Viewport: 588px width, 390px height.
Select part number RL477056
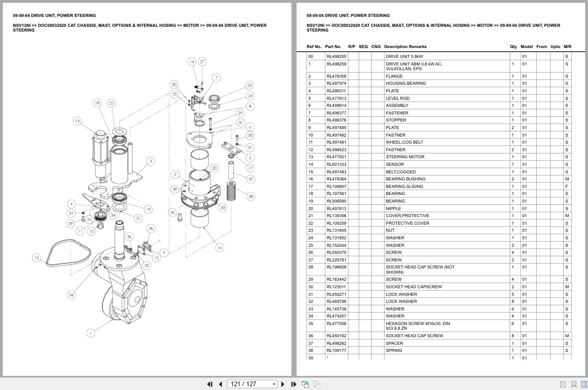(336, 324)
